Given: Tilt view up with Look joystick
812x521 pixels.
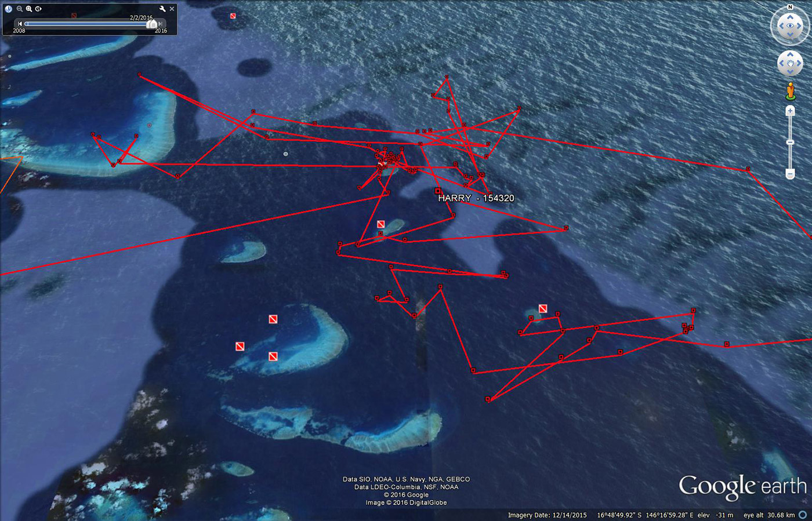Looking at the screenshot, I should 790,18.
